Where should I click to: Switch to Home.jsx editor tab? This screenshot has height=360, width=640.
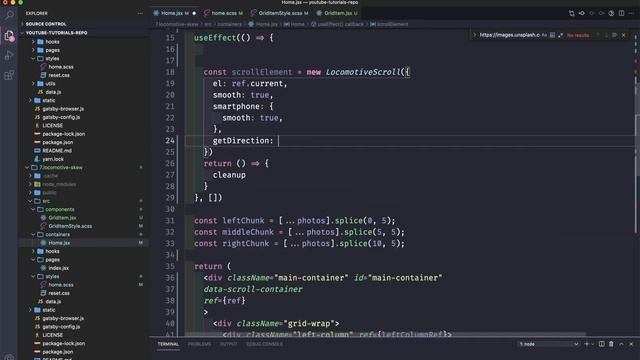tap(175, 13)
